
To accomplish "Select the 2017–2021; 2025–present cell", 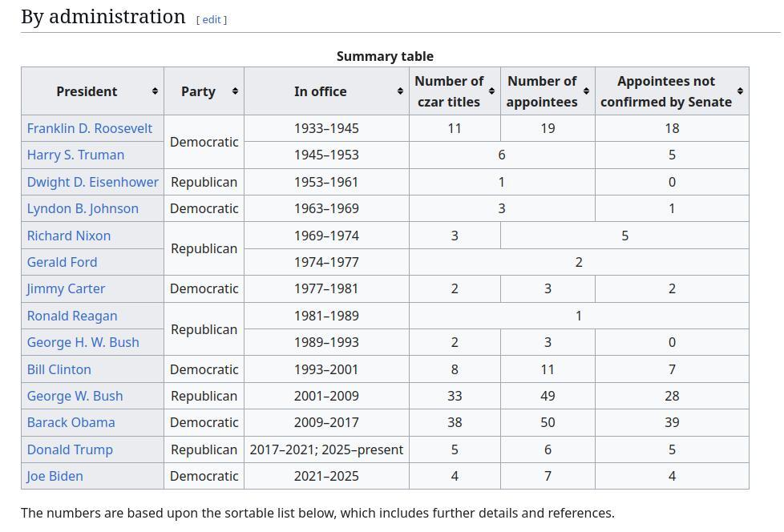I will point(326,449).
